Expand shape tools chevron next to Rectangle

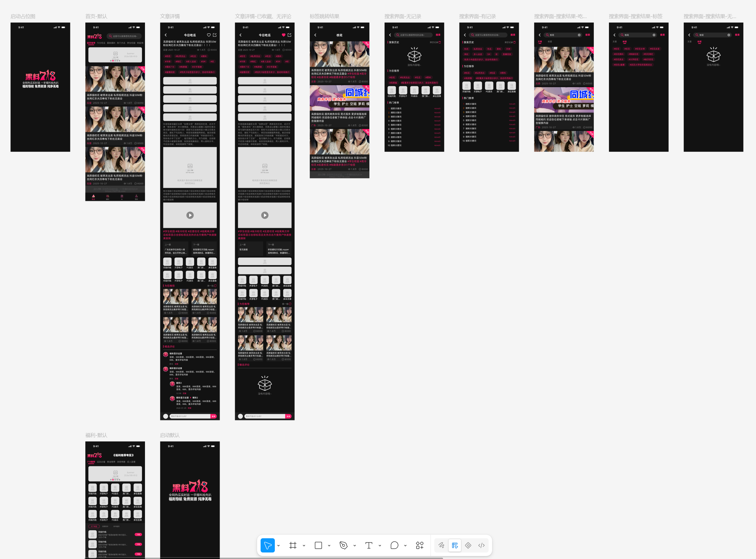(329, 545)
